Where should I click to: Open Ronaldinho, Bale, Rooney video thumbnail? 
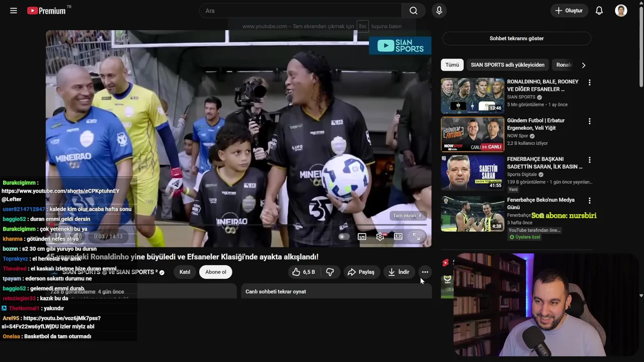[x=472, y=96]
